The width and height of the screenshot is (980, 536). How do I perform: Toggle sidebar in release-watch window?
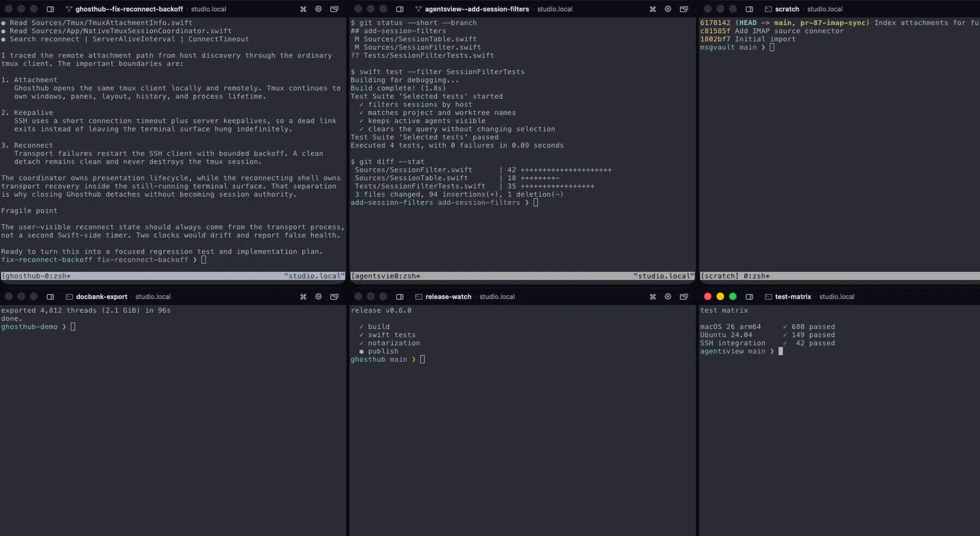point(400,296)
